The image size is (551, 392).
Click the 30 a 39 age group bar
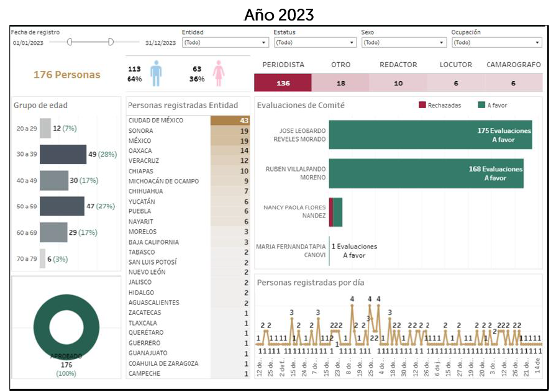[63, 154]
